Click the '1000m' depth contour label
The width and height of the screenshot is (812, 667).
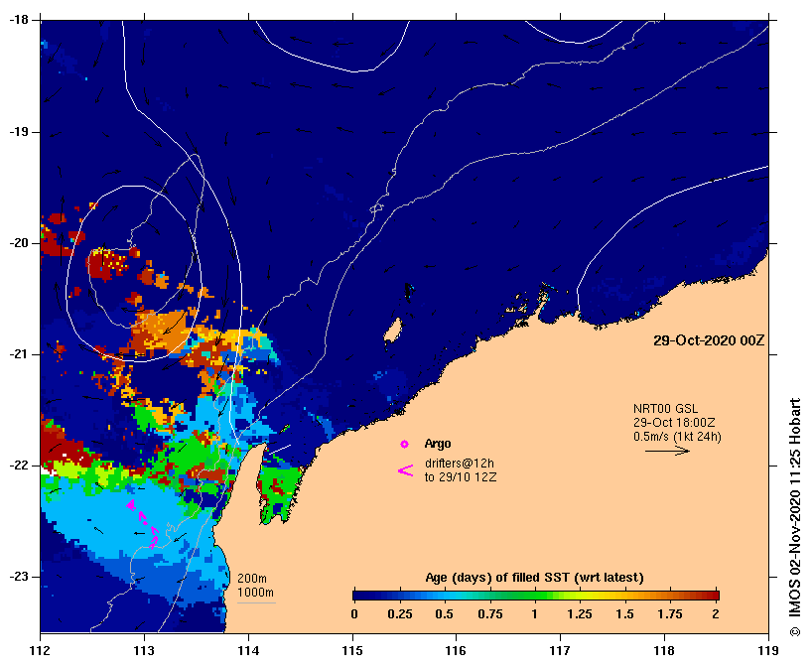255,593
